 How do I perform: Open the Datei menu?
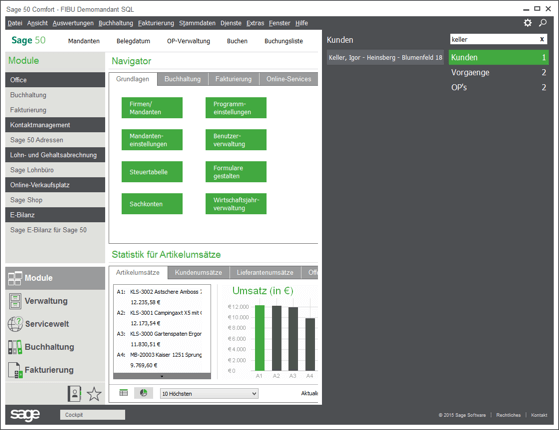click(x=15, y=23)
